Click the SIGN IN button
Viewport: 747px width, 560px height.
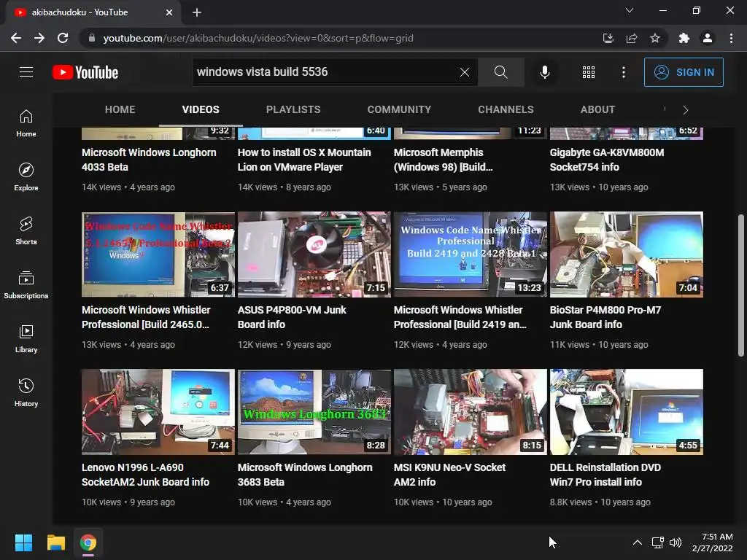tap(684, 72)
